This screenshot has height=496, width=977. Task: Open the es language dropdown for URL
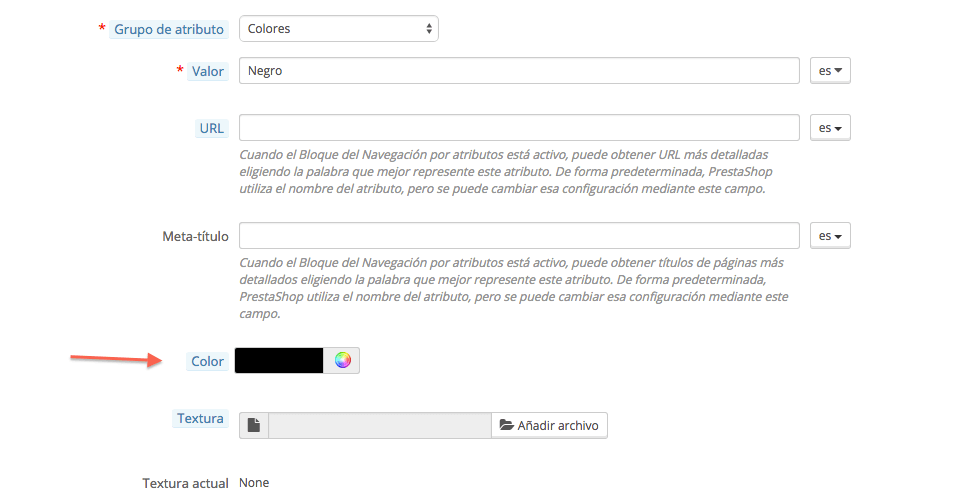point(830,128)
